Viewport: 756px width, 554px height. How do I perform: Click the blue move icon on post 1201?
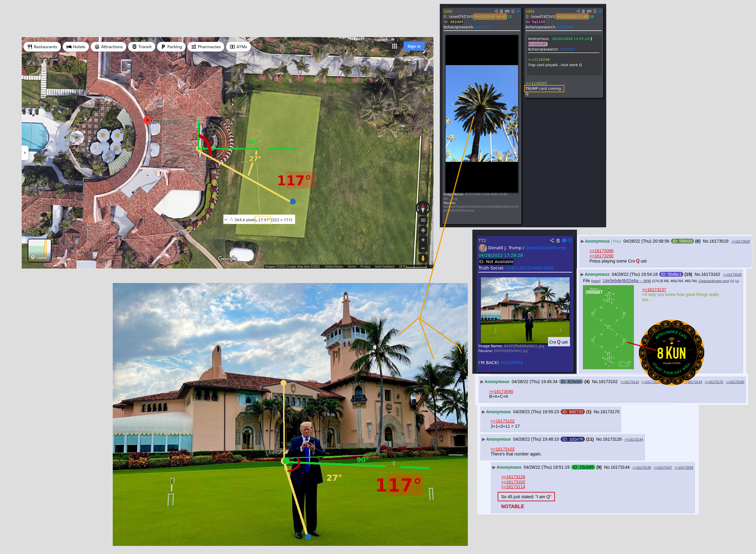[600, 11]
